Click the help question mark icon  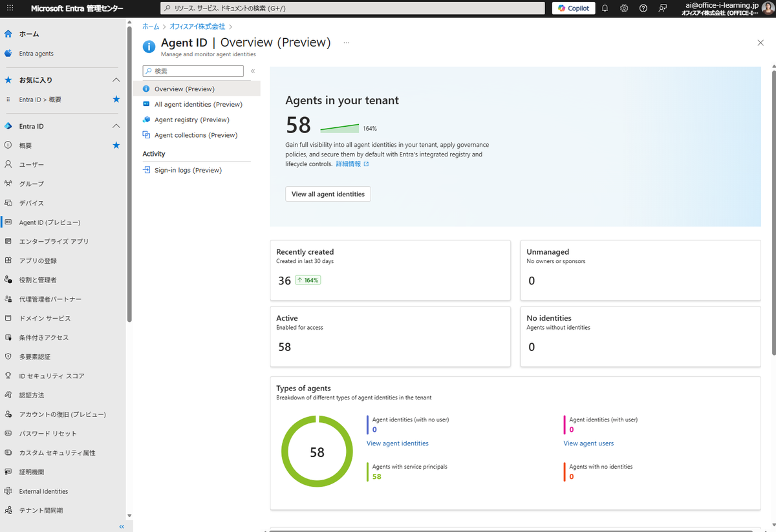coord(643,8)
